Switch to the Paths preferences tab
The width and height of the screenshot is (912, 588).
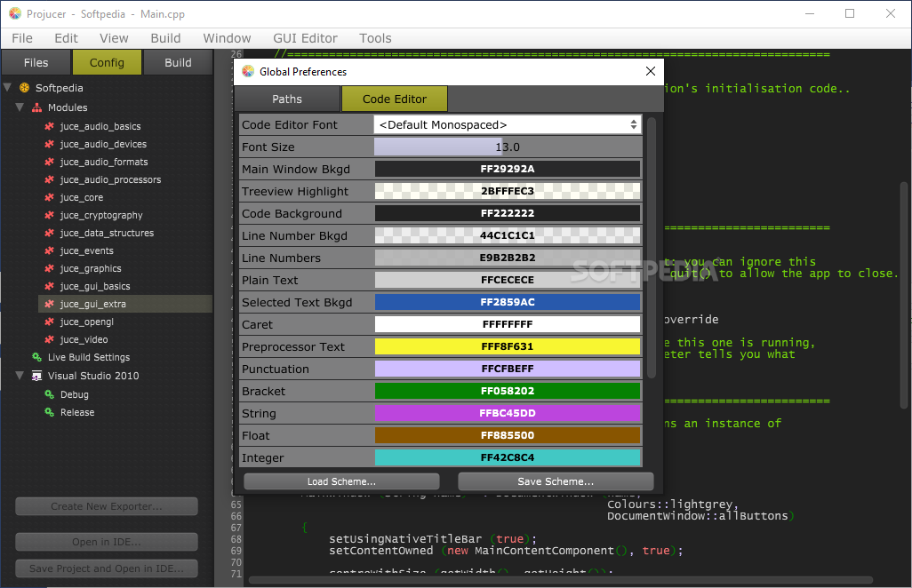tap(287, 99)
